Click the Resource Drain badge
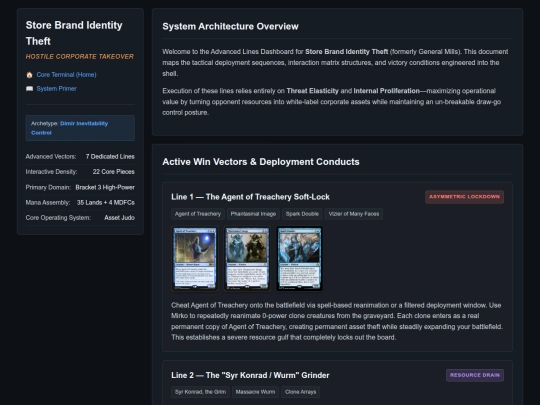540x405 pixels. pos(475,375)
